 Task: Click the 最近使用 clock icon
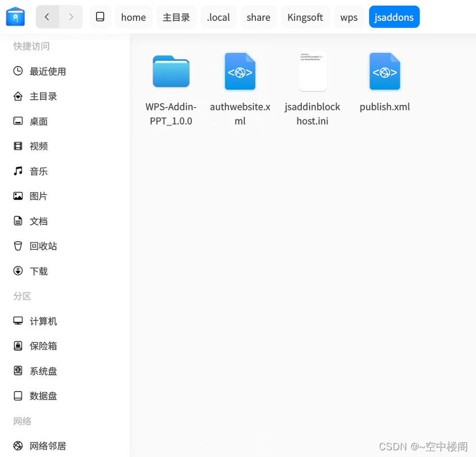(x=18, y=71)
